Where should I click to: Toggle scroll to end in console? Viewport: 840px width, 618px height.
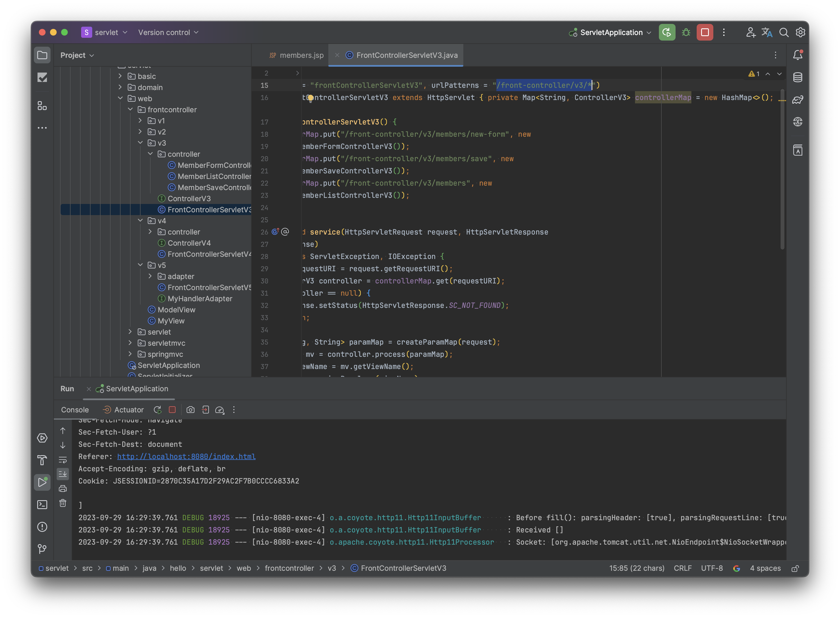click(63, 474)
